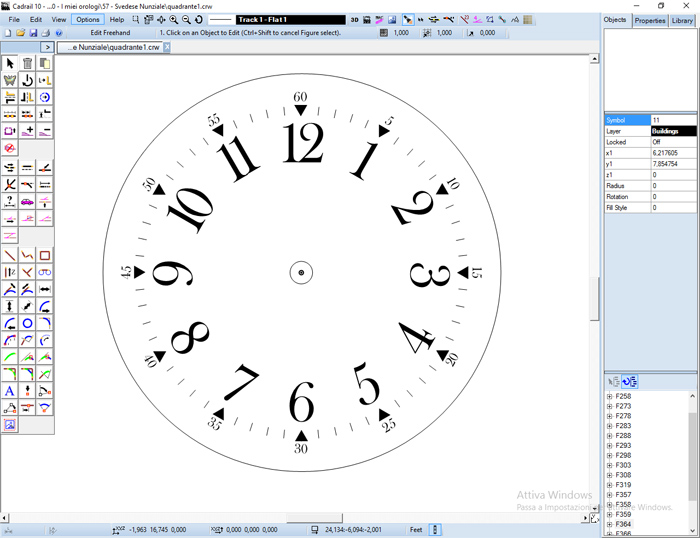Open the View menu
700x538 pixels.
[59, 19]
